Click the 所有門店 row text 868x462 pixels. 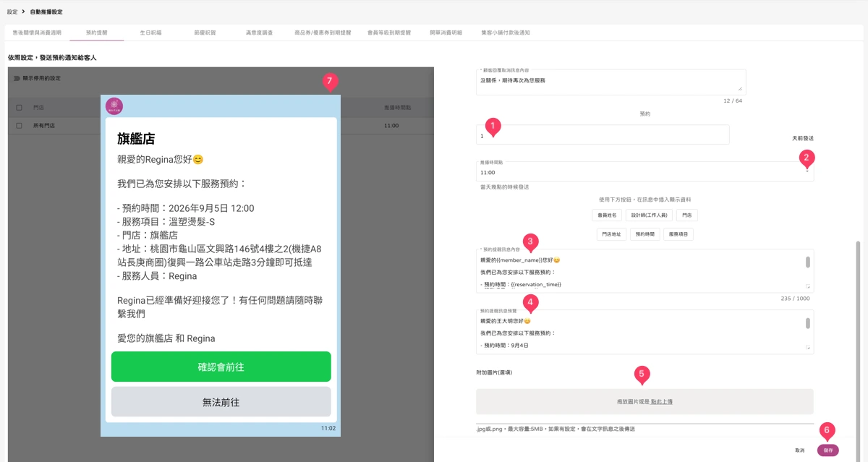(x=44, y=125)
